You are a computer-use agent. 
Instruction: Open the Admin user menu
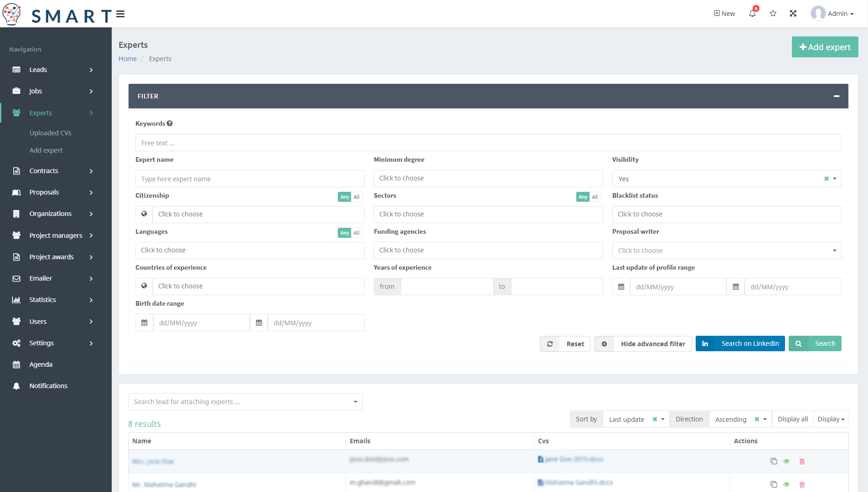coord(832,14)
